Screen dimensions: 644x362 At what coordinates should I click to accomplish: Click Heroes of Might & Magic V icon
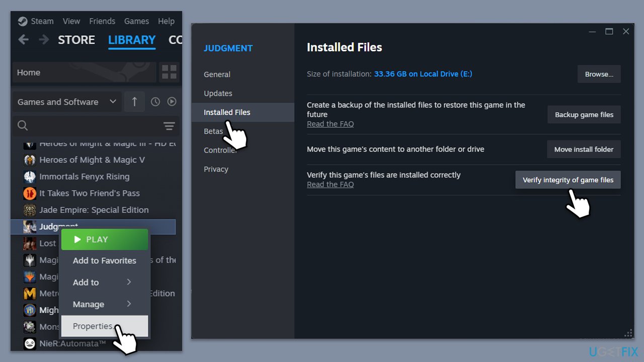(x=30, y=160)
